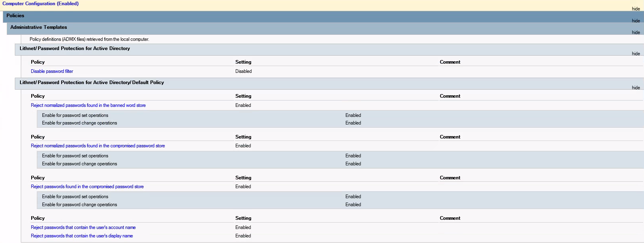The image size is (644, 243).
Task: Open the Disable password filter policy link
Action: 52,71
